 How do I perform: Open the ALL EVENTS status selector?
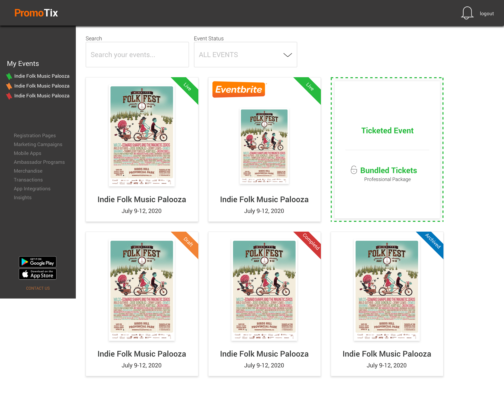tap(245, 55)
